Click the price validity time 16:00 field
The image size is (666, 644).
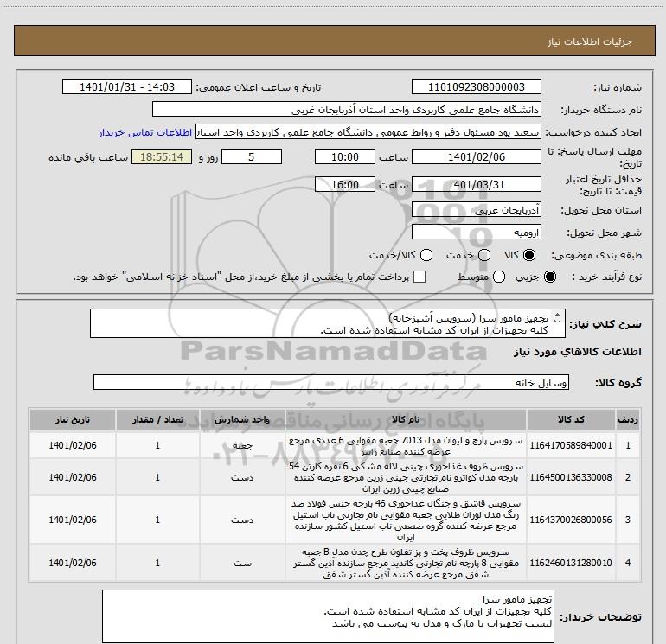click(345, 185)
